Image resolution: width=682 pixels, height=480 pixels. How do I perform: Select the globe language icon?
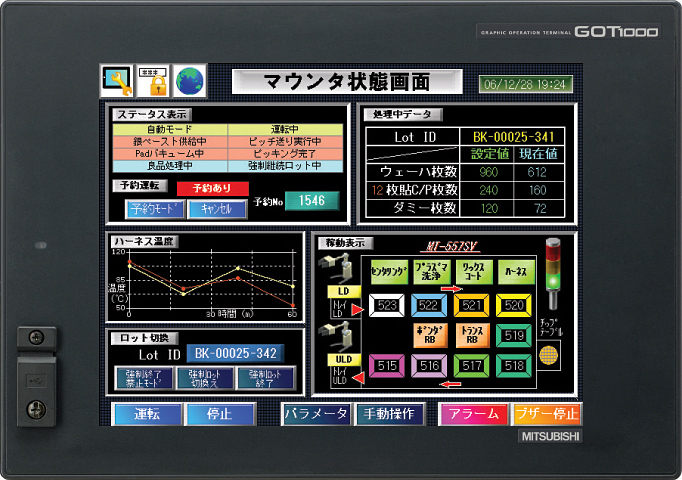pos(188,80)
